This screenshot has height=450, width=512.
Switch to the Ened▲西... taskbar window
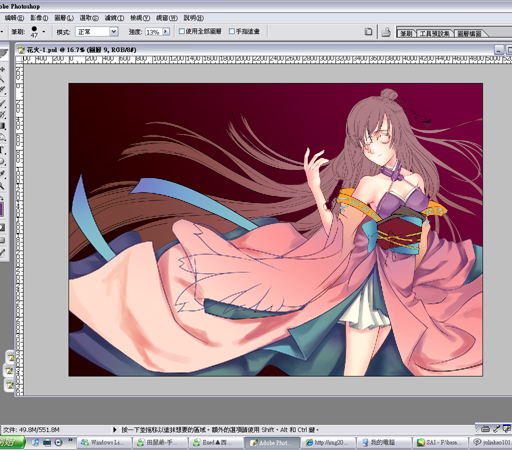click(216, 443)
